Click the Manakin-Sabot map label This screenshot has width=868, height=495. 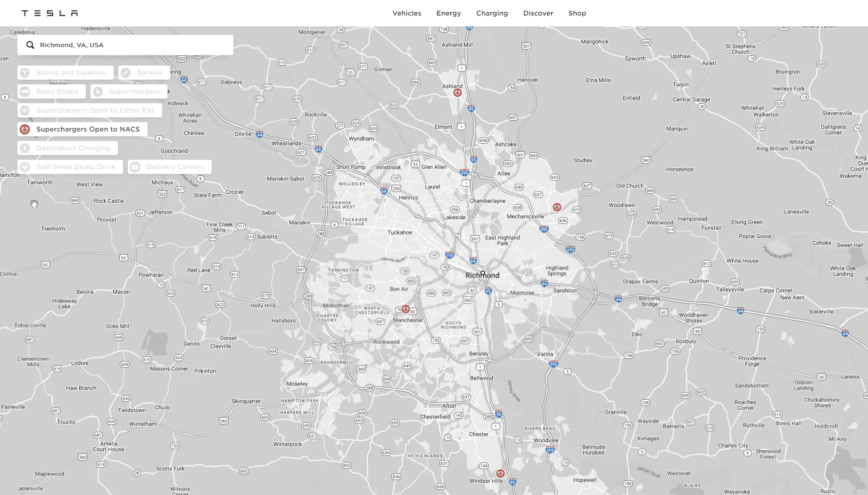click(x=286, y=179)
